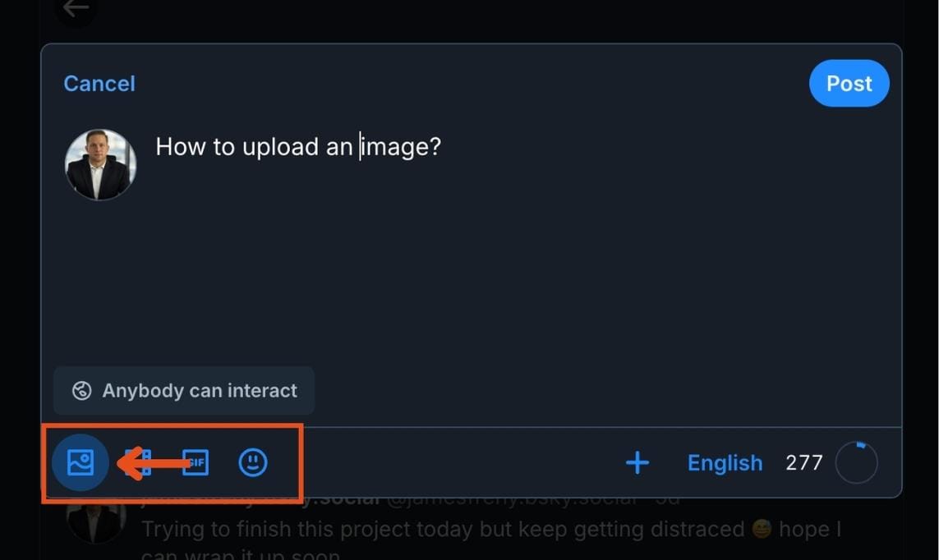
Task: Open the emoji picker smiley icon
Action: pos(253,462)
